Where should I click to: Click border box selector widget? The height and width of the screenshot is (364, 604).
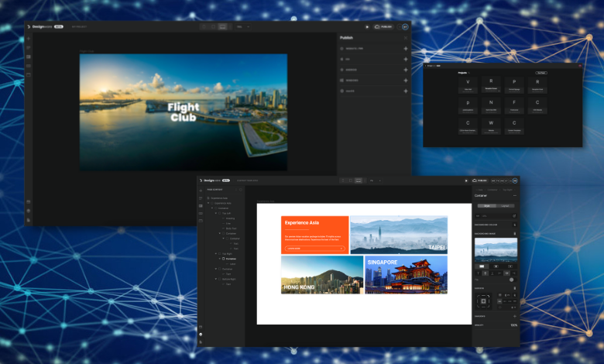coord(483,301)
